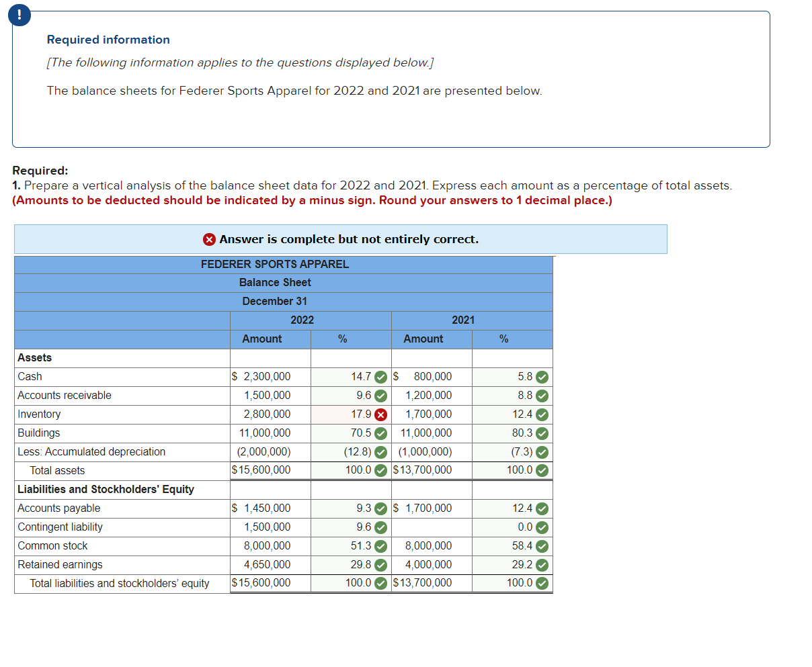Screen dimensions: 812x667
Task: Click the 2022 Accounts receivable amount 1,500,000
Action: pyautogui.click(x=267, y=396)
